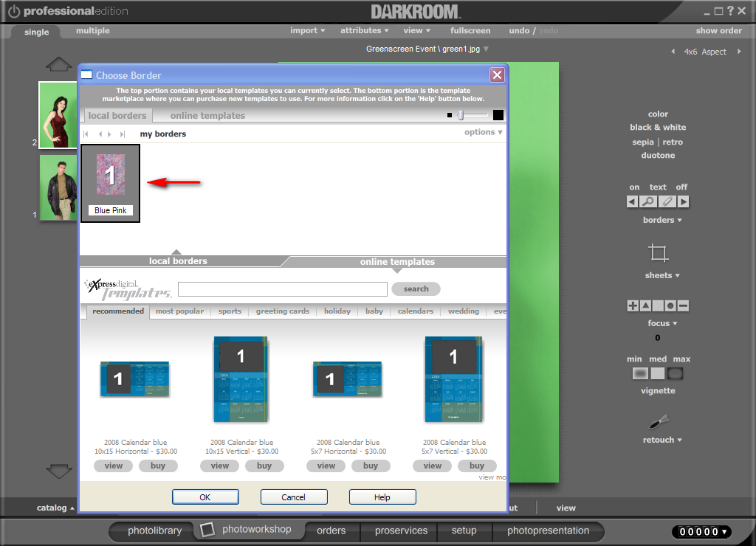Click the text magnifier zoom icon
This screenshot has width=756, height=546.
[x=648, y=201]
